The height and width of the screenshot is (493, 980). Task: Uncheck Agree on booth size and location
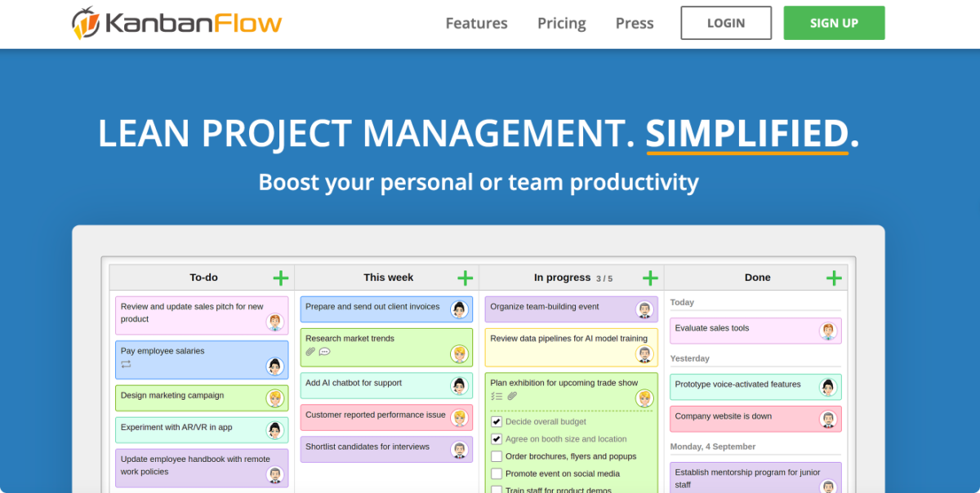496,438
